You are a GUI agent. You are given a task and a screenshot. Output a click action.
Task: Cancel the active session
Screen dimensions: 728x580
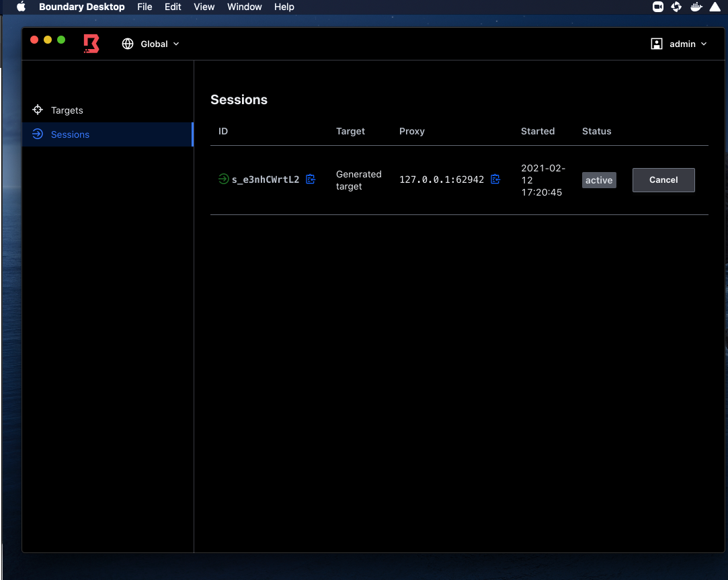(x=663, y=179)
